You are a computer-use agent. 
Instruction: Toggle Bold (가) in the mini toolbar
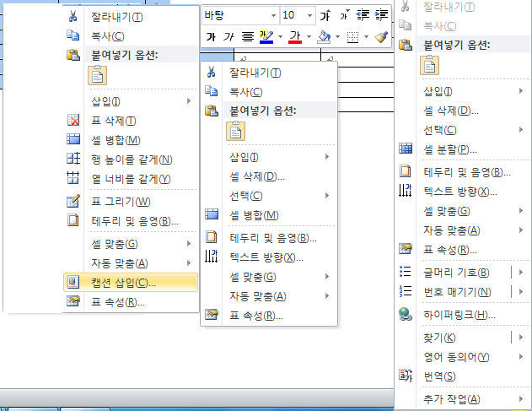(211, 36)
